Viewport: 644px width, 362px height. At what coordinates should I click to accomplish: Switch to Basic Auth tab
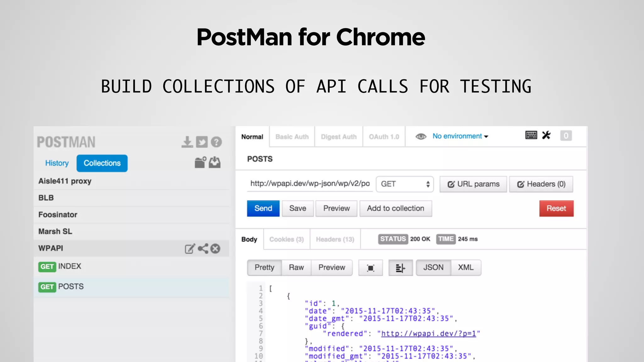coord(292,137)
